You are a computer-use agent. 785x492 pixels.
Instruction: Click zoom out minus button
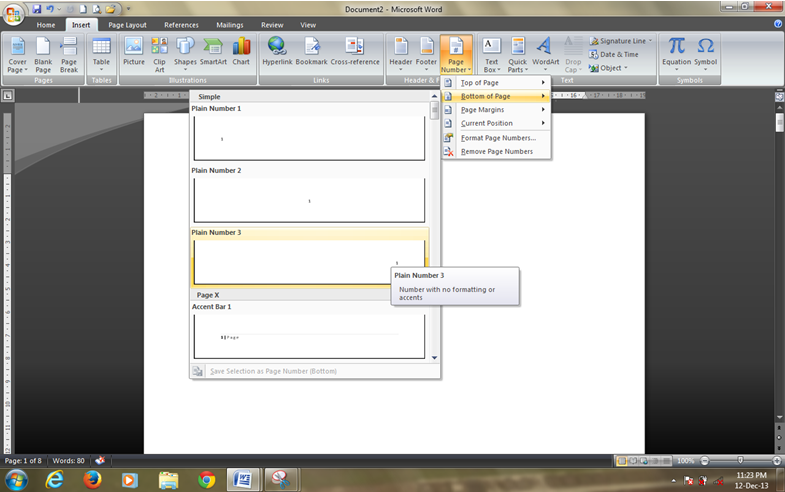[x=704, y=460]
